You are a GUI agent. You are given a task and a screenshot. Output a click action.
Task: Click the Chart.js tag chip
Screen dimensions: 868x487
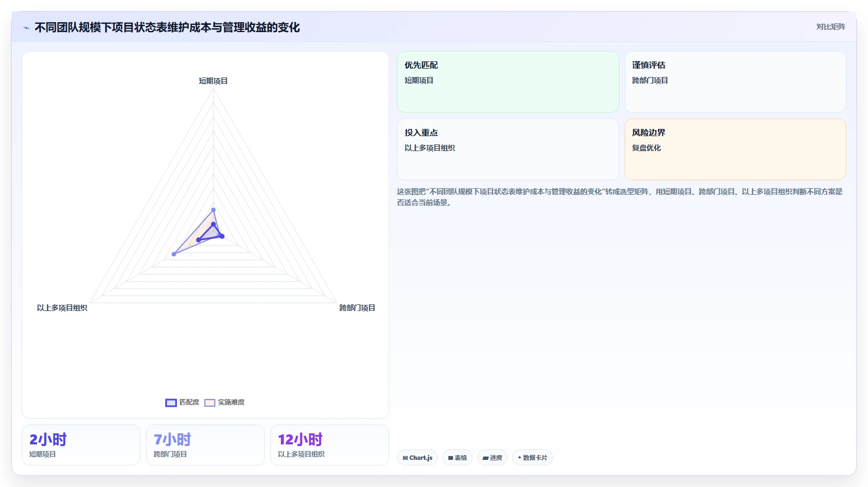(x=417, y=458)
